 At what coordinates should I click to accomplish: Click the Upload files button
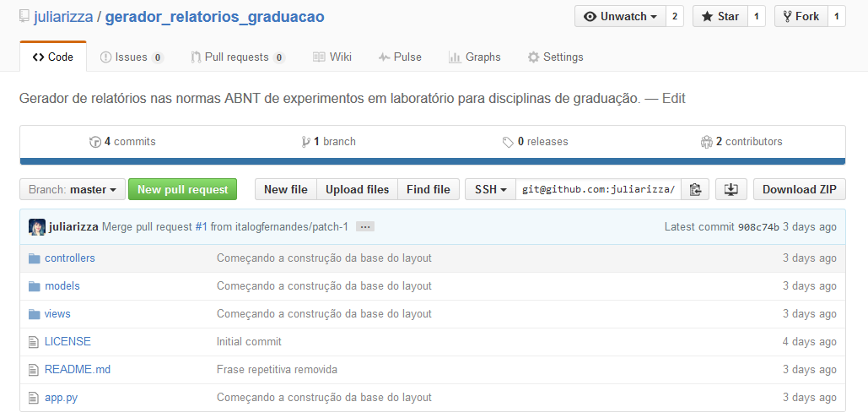coord(357,190)
